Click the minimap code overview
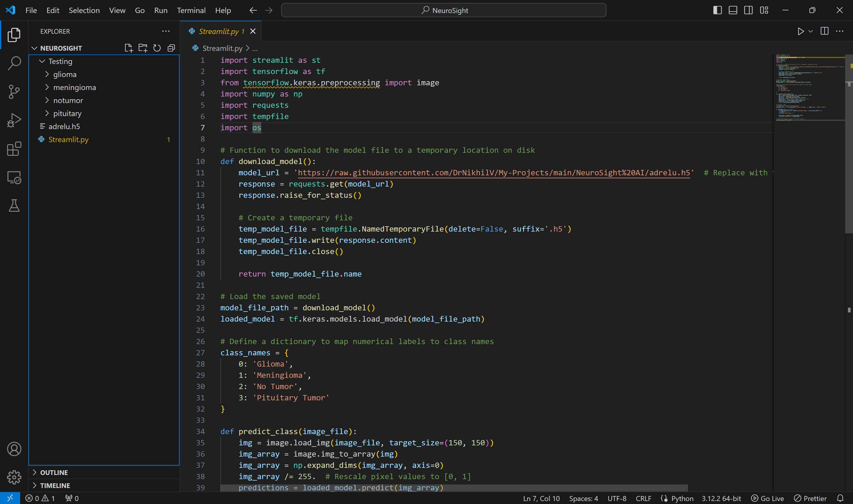This screenshot has width=853, height=504. (809, 86)
